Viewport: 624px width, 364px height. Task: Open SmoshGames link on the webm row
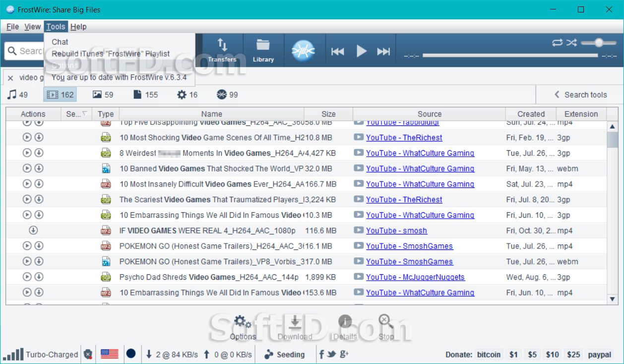pos(409,262)
